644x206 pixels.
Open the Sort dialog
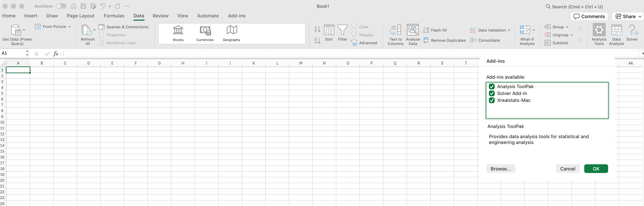click(329, 33)
